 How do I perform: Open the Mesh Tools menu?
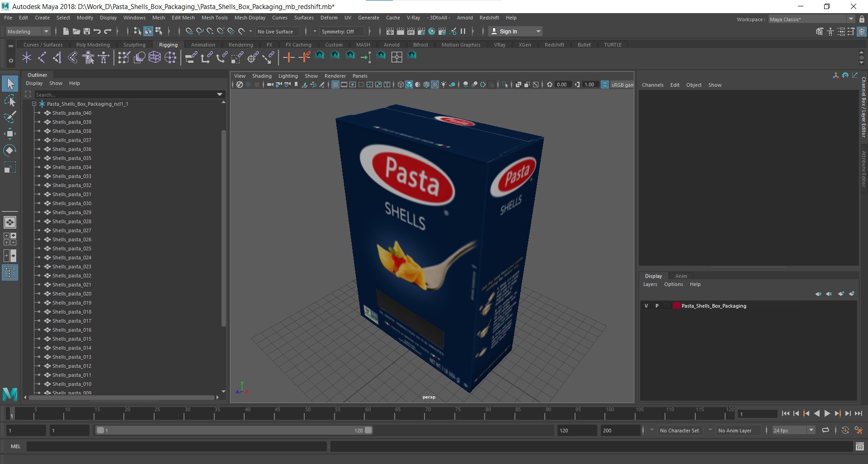click(214, 18)
